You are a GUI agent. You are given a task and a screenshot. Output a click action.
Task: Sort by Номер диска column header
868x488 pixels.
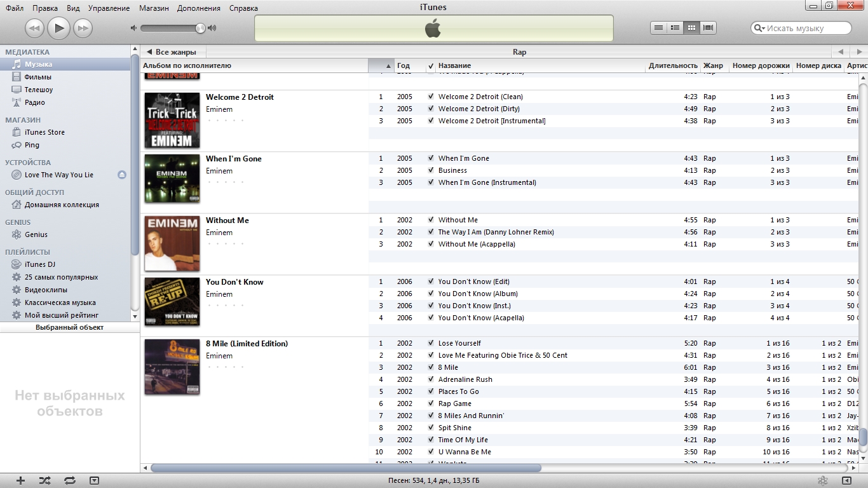pos(818,65)
